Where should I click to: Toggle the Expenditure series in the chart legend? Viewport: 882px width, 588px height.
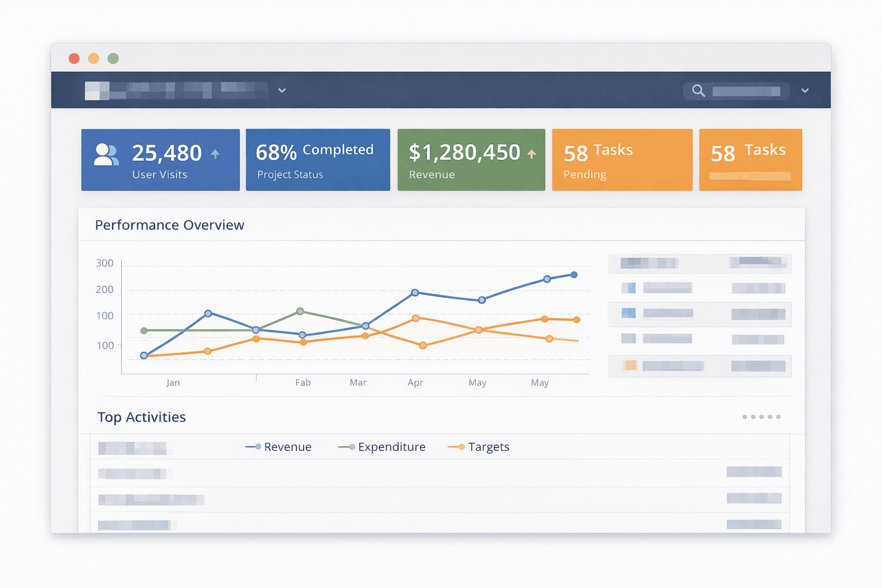point(382,447)
